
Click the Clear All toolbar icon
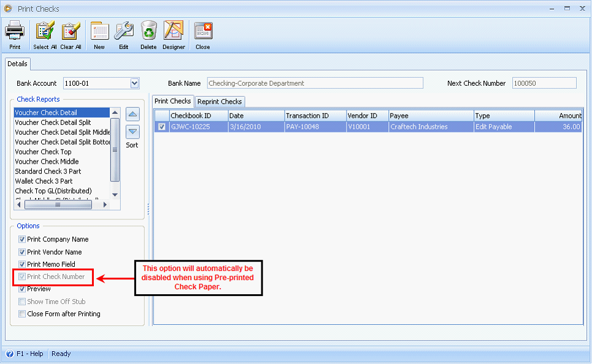pyautogui.click(x=71, y=31)
